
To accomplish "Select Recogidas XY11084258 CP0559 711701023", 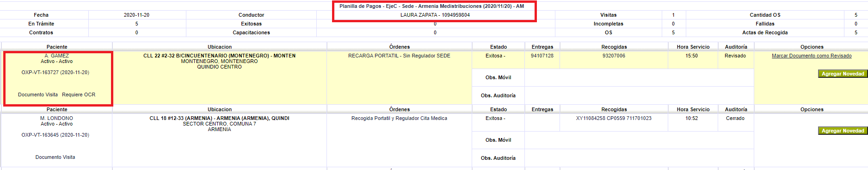I will (614, 118).
